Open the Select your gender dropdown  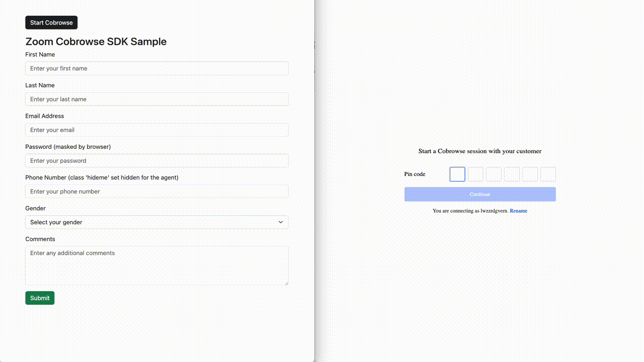[x=156, y=222]
